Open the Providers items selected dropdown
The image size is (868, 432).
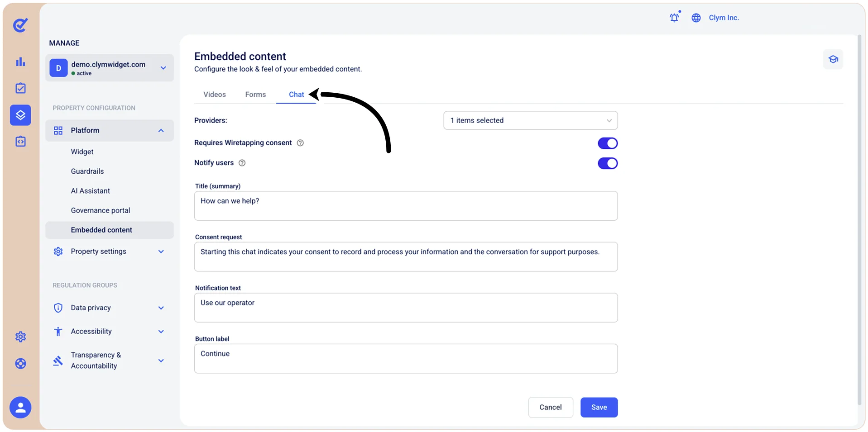[531, 120]
